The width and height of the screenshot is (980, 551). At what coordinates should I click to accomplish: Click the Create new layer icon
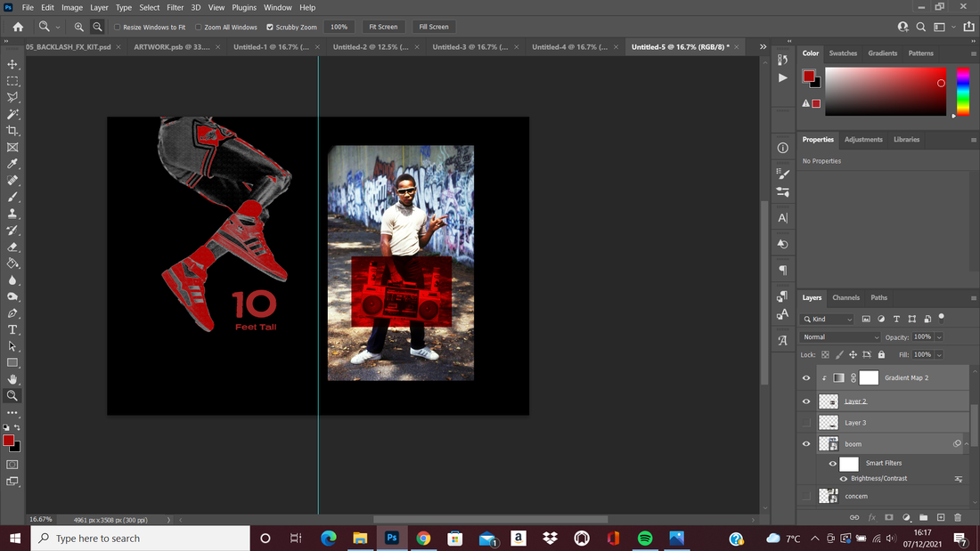(941, 517)
